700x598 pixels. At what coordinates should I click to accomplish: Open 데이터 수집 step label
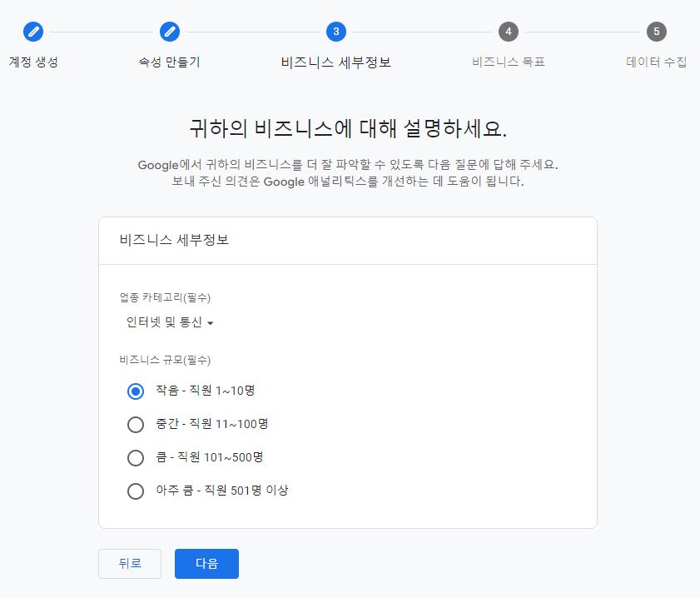pyautogui.click(x=656, y=62)
